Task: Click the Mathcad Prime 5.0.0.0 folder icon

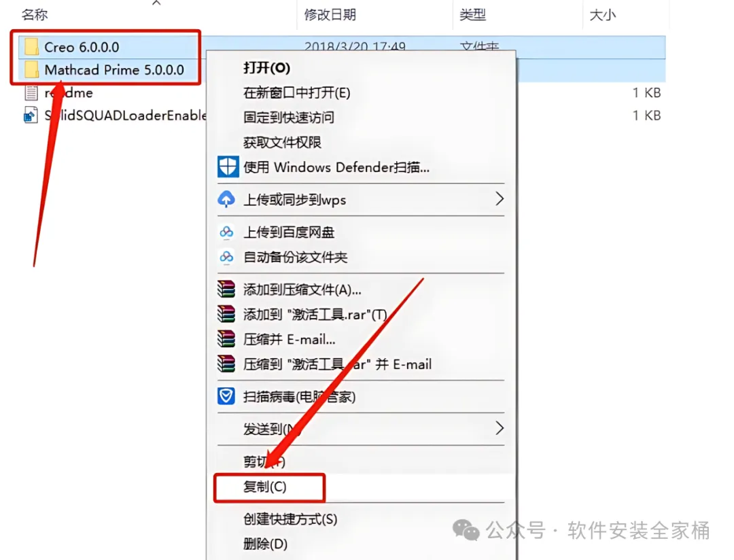Action: [31, 70]
